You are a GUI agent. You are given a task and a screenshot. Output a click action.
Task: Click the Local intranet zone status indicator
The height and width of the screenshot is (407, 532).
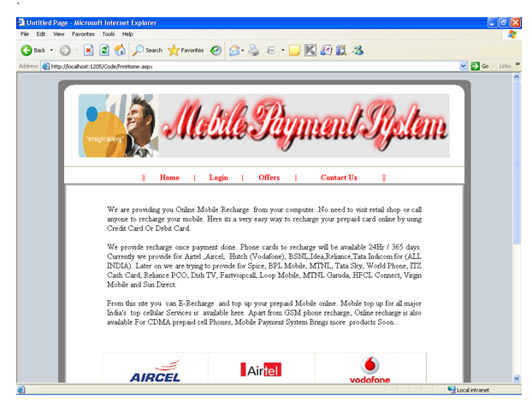468,390
